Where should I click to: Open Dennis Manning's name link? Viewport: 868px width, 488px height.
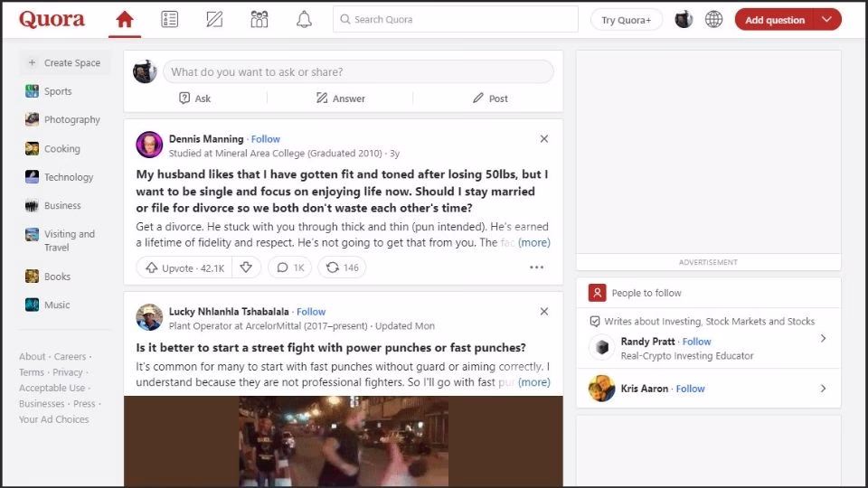coord(206,139)
